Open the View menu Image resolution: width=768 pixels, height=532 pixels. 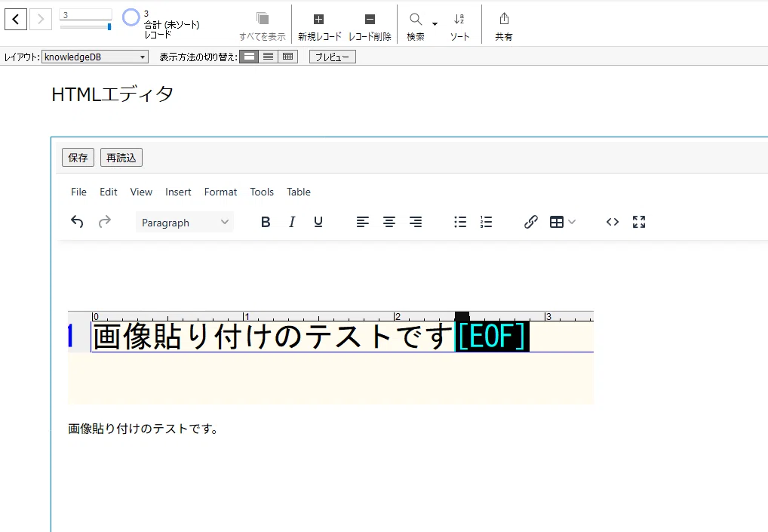141,192
